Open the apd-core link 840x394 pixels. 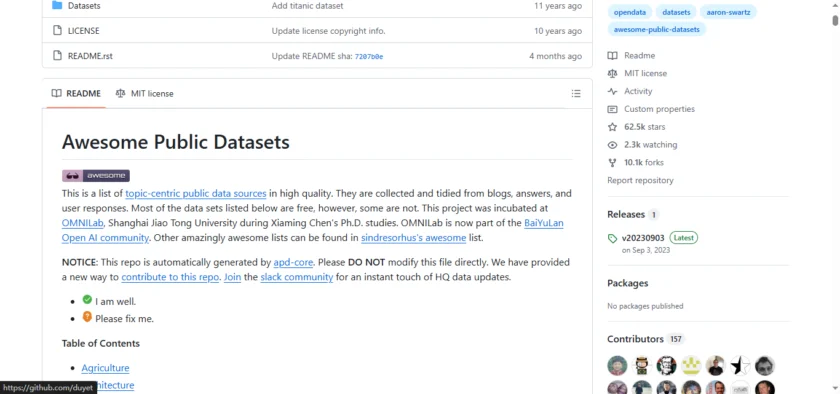pyautogui.click(x=293, y=262)
